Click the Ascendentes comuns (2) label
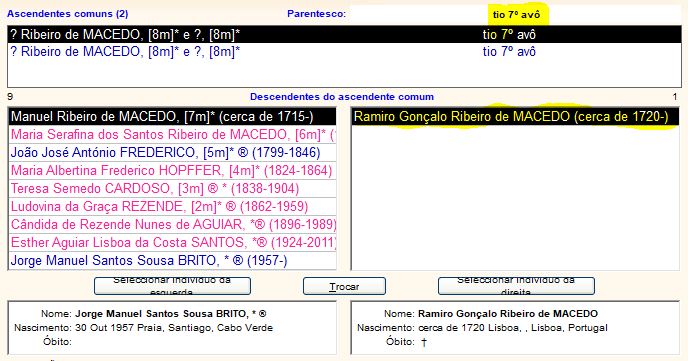 pos(68,14)
